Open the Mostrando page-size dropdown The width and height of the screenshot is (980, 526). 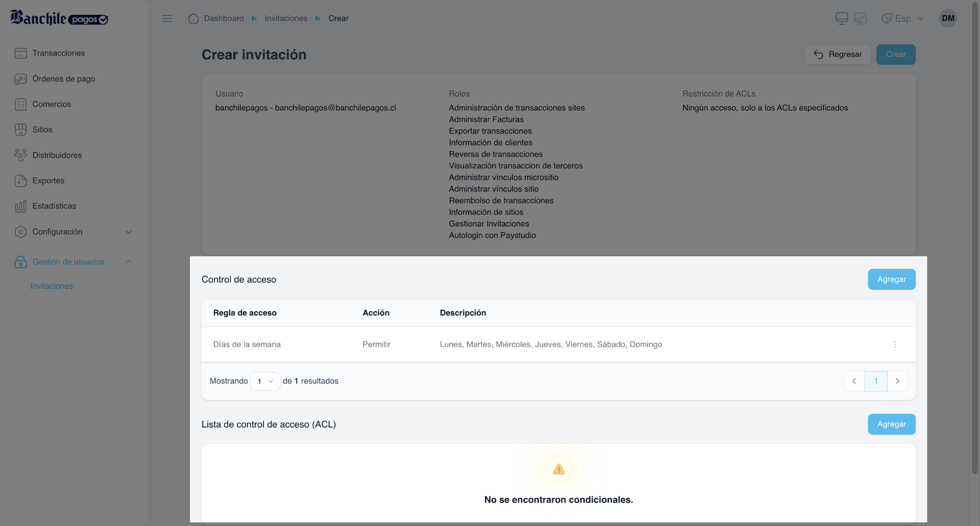265,381
